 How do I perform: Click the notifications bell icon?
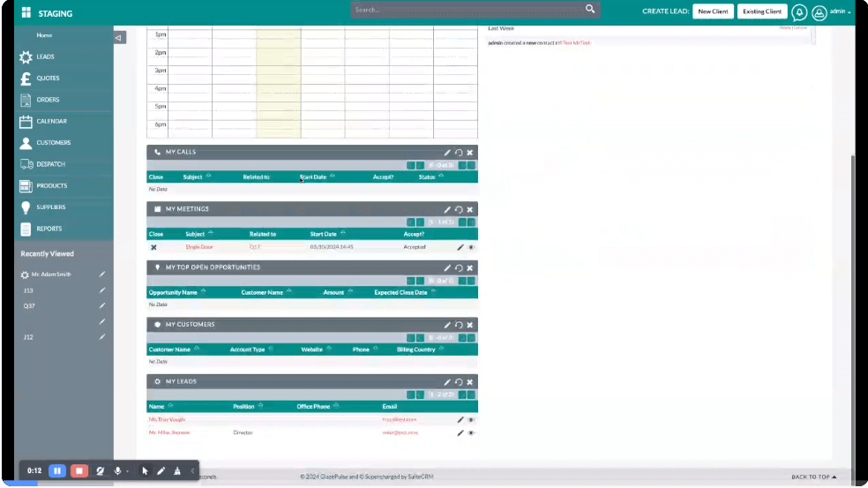pyautogui.click(x=799, y=12)
